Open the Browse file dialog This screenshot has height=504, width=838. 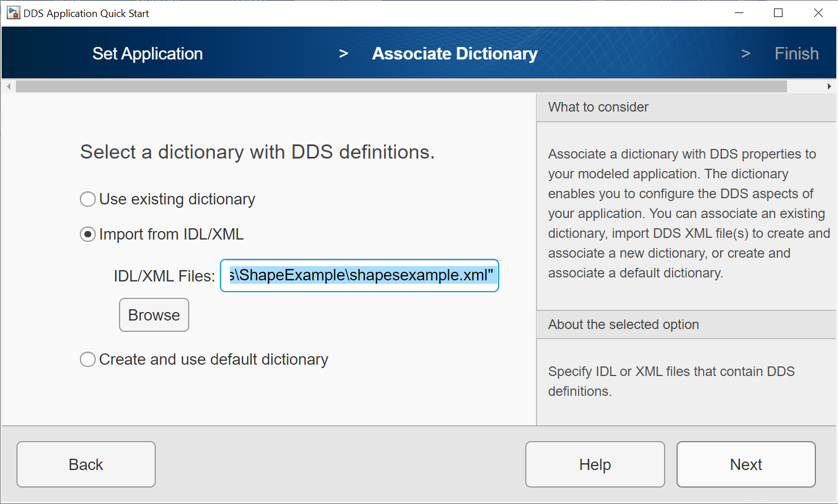pyautogui.click(x=154, y=315)
